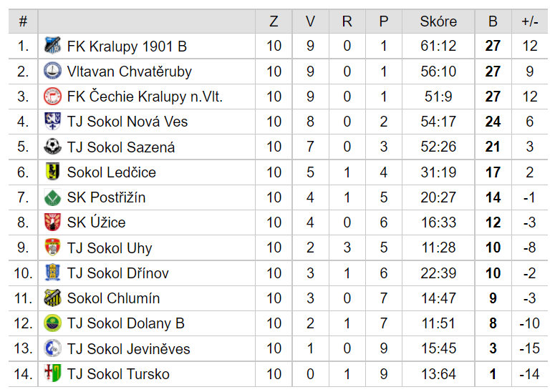This screenshot has width=555, height=392.
Task: Click the TJ Sokol Tursko green flag logo
Action: pos(52,373)
